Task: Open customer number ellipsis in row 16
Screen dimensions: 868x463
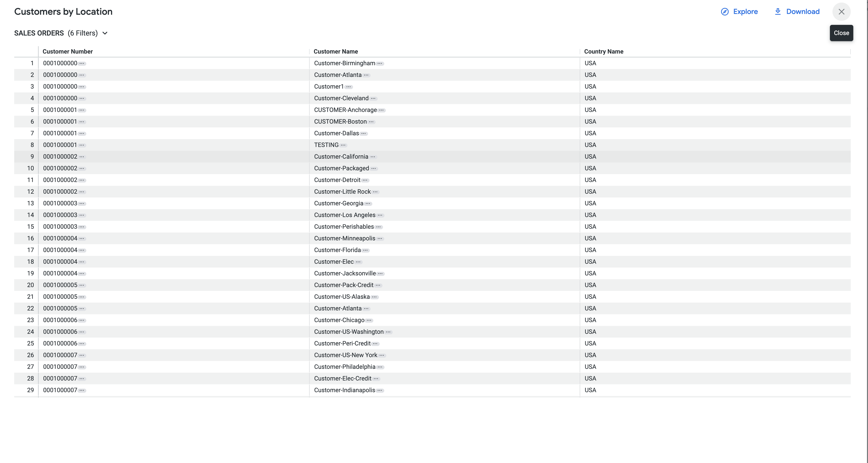Action: 82,239
